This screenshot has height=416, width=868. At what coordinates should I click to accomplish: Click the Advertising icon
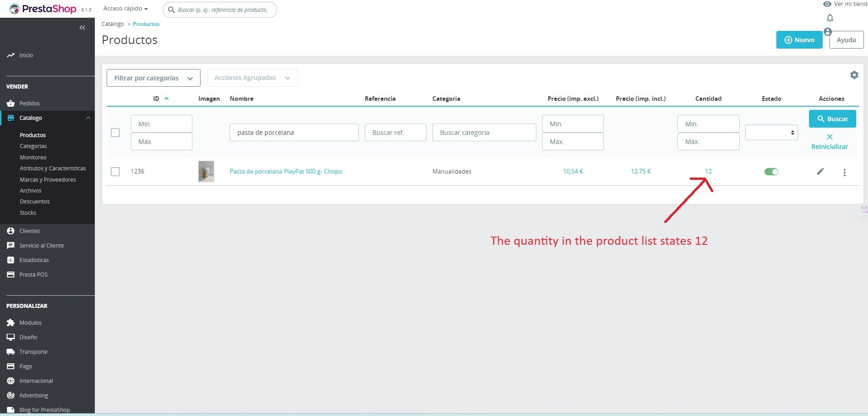click(x=10, y=395)
